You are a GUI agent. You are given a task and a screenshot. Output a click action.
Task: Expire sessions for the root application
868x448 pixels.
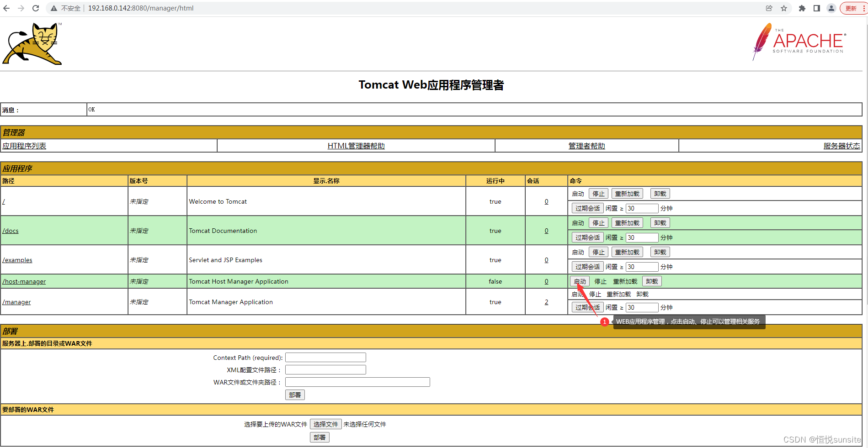tap(587, 208)
